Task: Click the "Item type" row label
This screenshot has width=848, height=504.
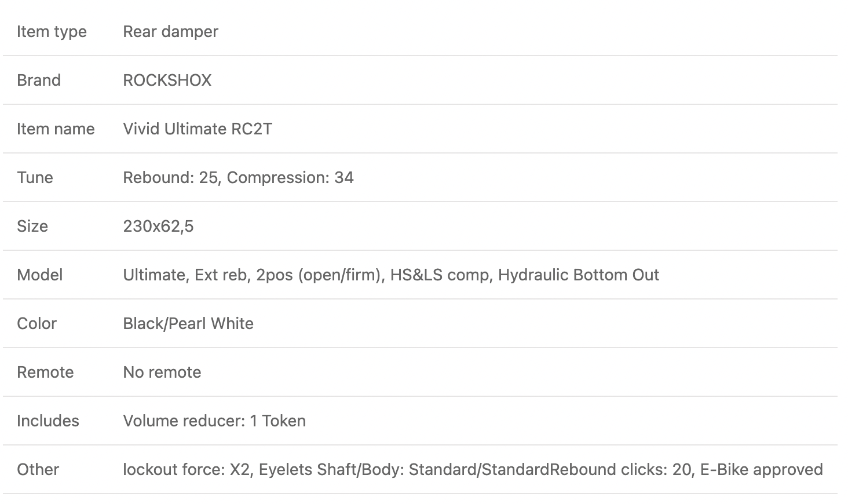Action: coord(52,31)
